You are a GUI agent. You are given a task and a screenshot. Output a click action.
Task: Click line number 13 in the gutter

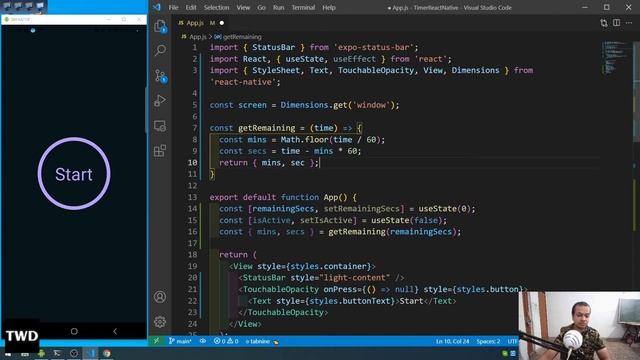pyautogui.click(x=192, y=197)
